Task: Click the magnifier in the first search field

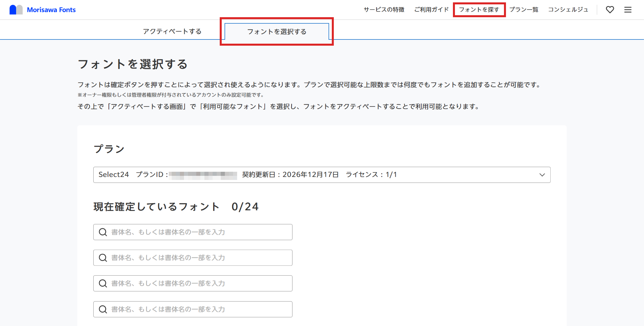Action: [103, 232]
